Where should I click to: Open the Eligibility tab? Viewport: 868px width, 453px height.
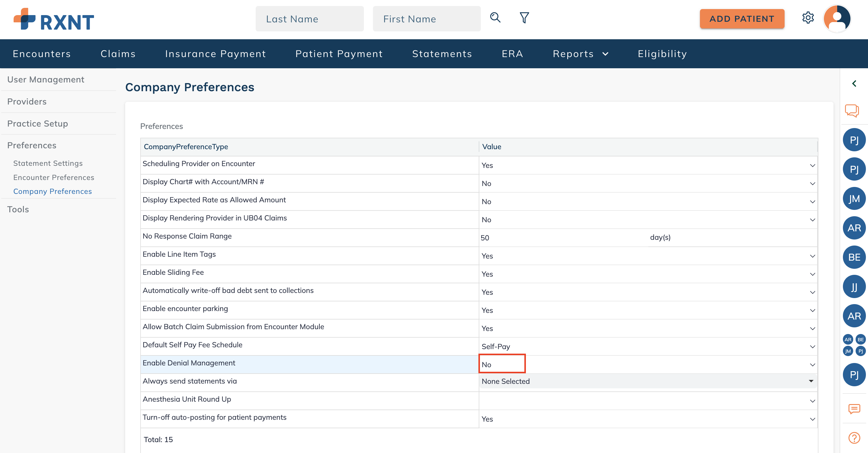[x=662, y=54]
